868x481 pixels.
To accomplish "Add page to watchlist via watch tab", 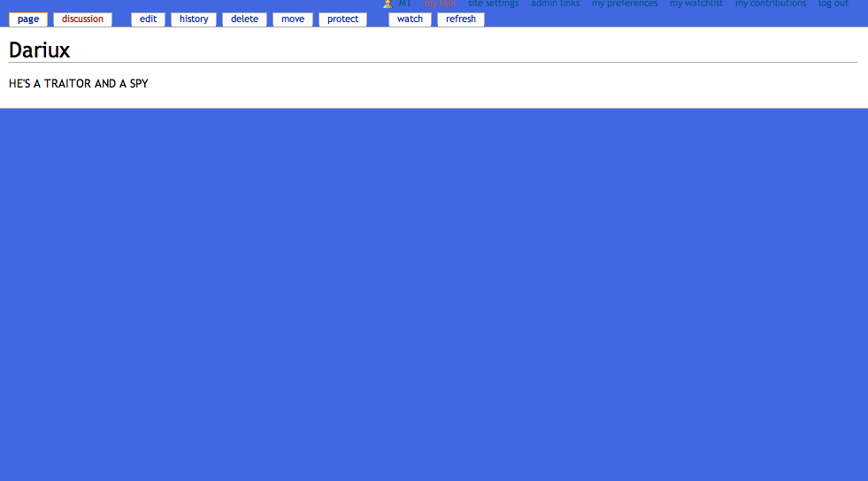I will (410, 19).
